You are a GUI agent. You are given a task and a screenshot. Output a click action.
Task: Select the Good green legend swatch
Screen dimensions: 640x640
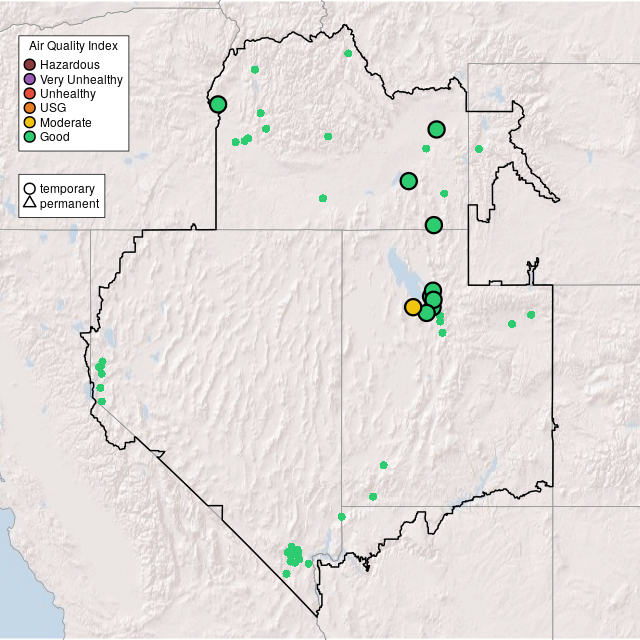(x=30, y=136)
